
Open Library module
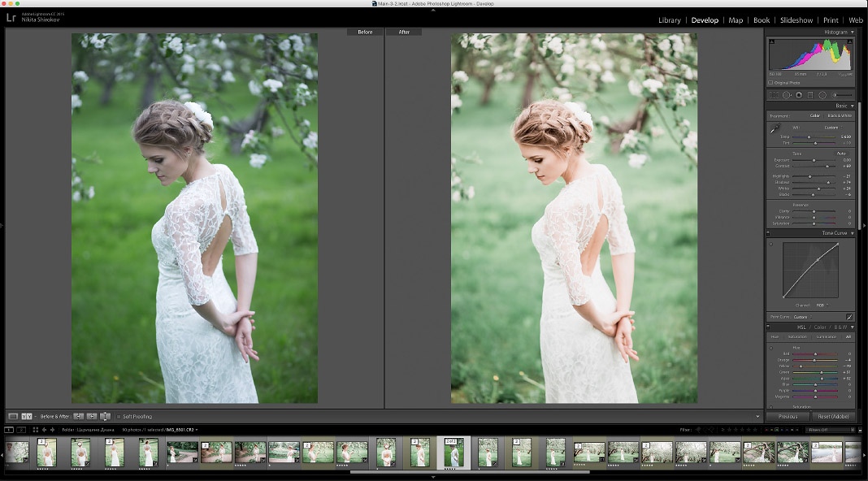[669, 20]
